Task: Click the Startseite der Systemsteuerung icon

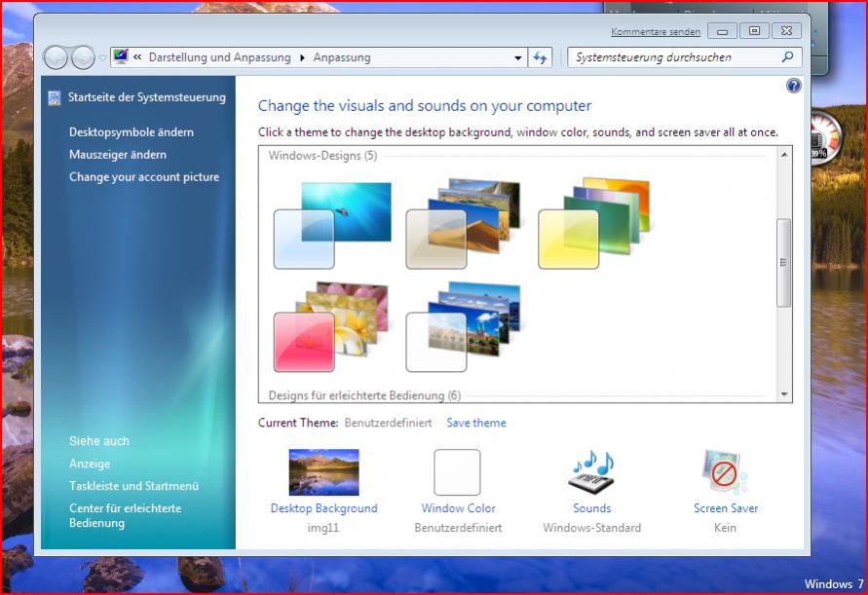Action: tap(55, 98)
